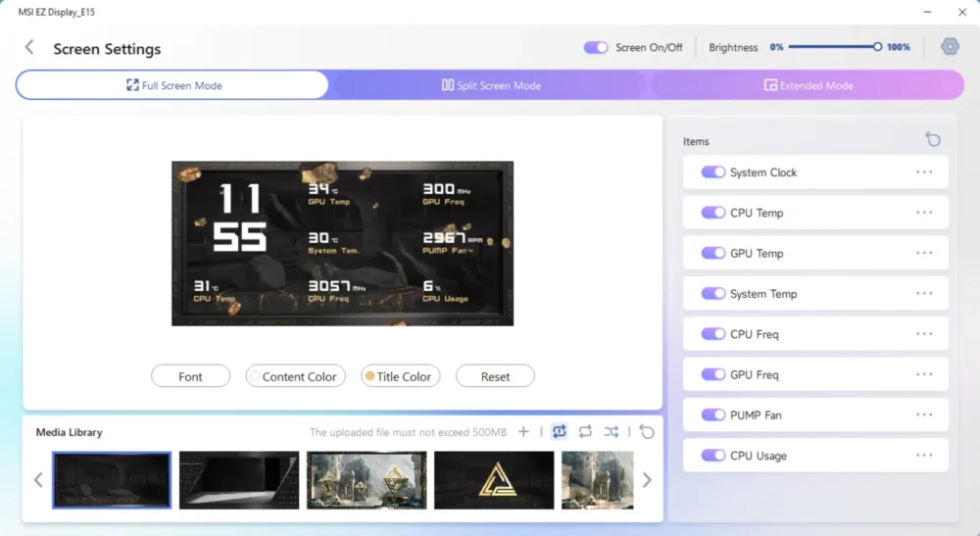980x536 pixels.
Task: Select the partly visible ruins thumbnail
Action: click(x=598, y=480)
